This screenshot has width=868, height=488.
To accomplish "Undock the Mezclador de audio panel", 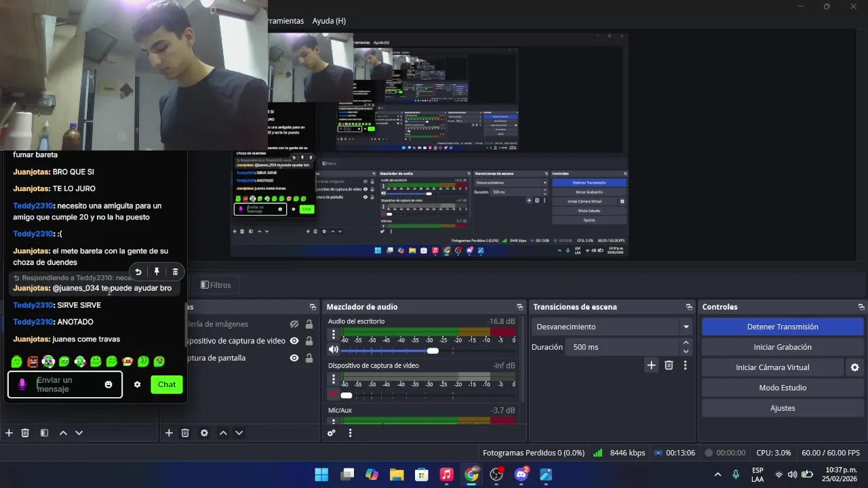I will point(520,307).
